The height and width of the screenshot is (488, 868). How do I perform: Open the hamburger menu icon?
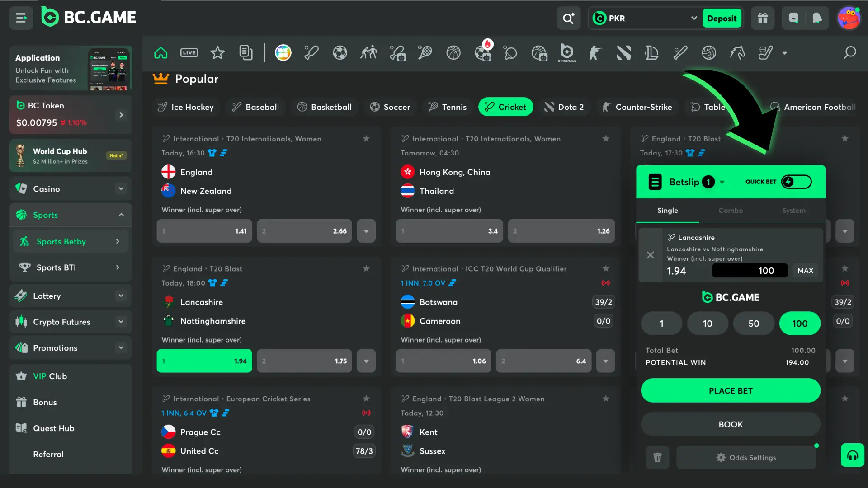pos(21,18)
